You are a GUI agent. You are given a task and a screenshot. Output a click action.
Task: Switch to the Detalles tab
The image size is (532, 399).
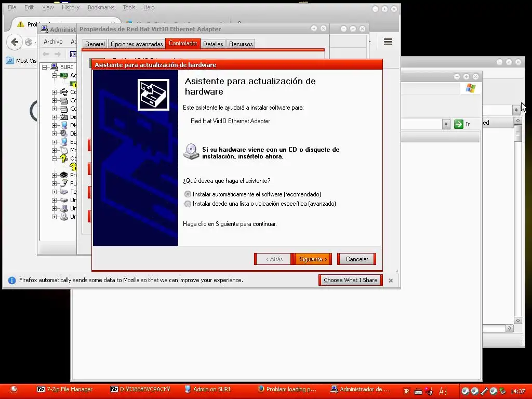[213, 44]
